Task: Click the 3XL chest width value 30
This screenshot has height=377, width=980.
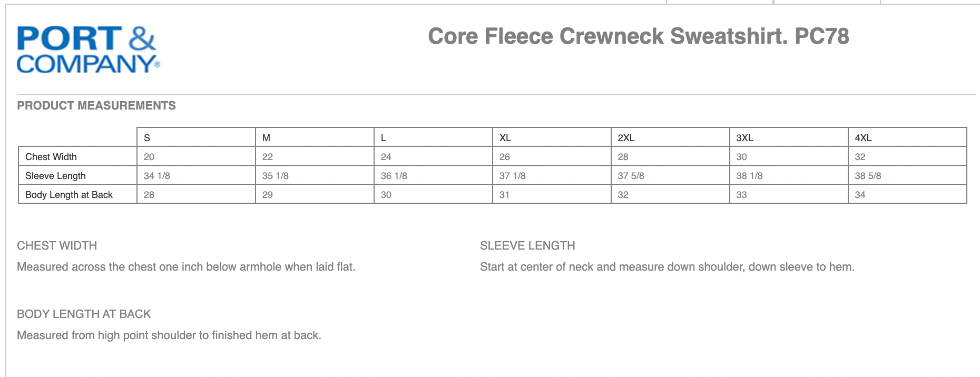Action: click(741, 157)
